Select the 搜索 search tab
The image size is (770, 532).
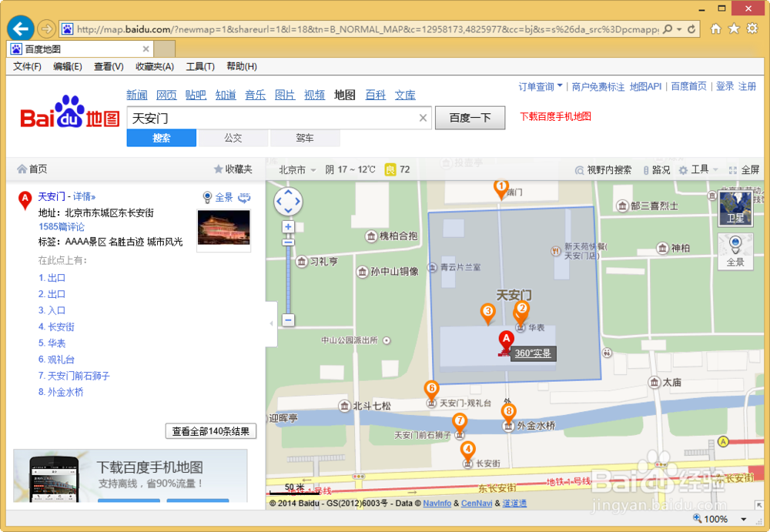(162, 138)
